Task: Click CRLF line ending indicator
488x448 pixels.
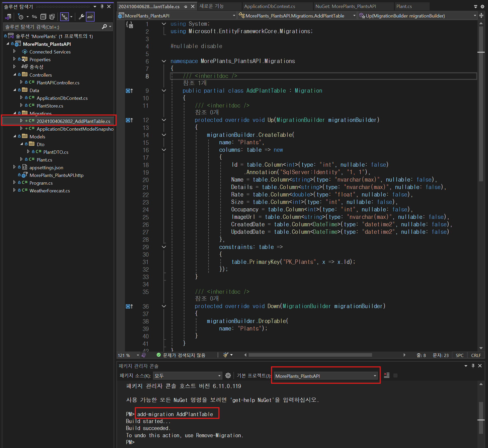Action: 476,355
